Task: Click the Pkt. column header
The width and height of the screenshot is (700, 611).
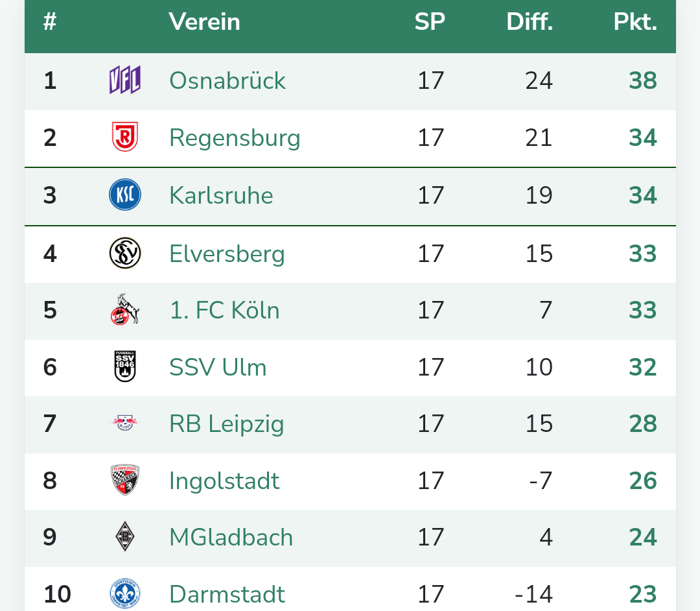Action: click(x=635, y=22)
